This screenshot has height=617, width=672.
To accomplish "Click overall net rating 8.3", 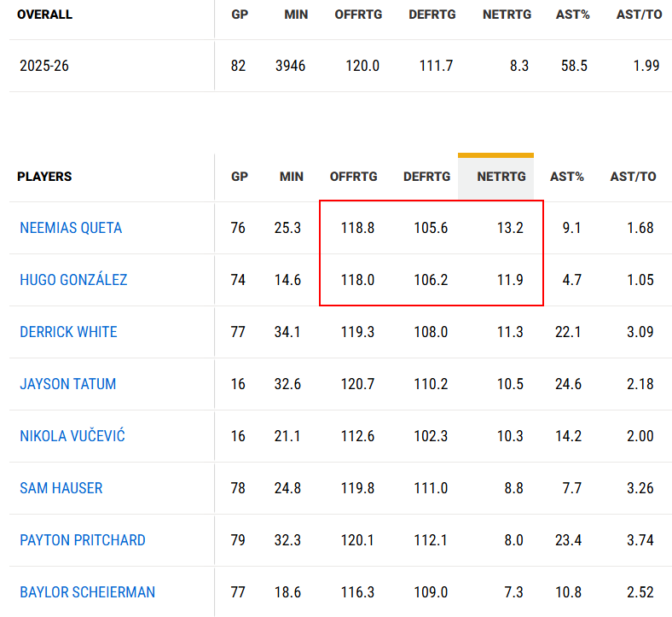I will click(519, 66).
